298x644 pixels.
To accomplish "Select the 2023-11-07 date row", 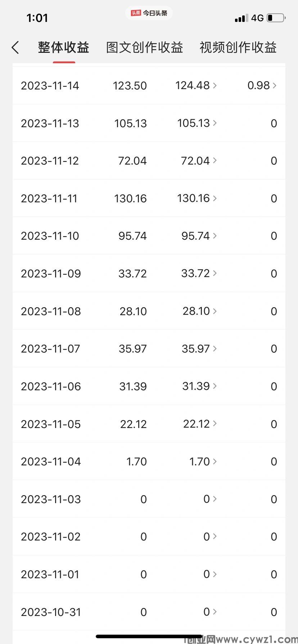I will (x=149, y=349).
